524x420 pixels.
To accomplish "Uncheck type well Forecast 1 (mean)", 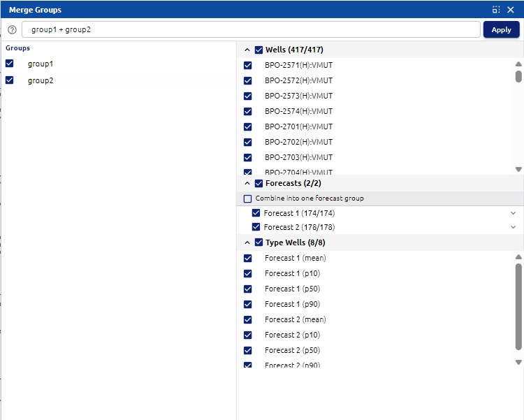I will click(x=247, y=258).
